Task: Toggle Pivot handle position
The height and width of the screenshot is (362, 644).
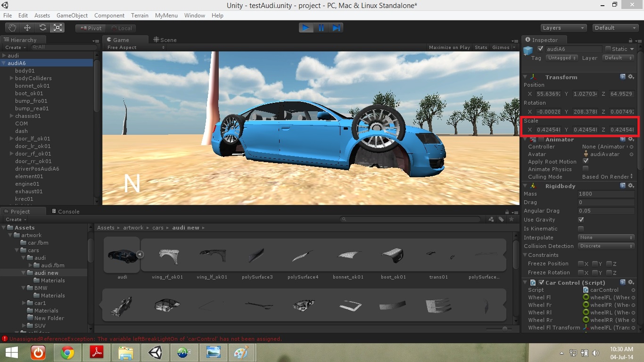Action: tap(91, 28)
